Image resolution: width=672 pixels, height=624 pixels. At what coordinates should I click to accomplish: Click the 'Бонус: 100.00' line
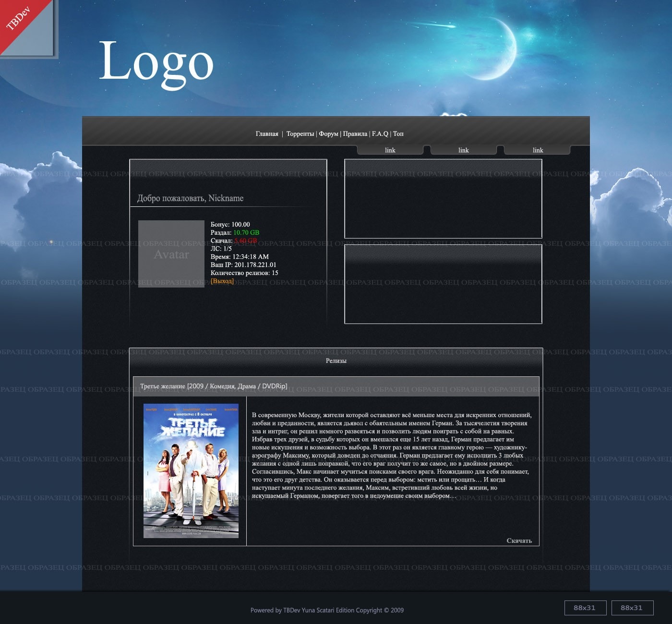click(230, 224)
